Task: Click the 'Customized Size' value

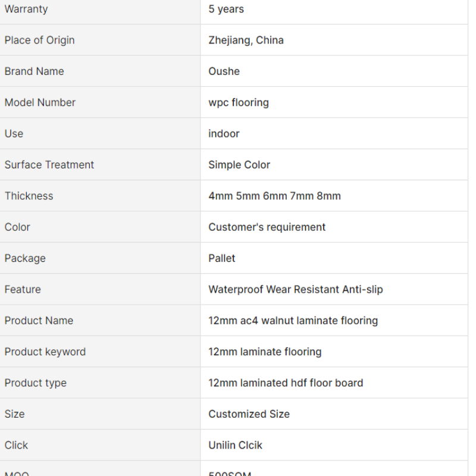Action: pos(249,414)
